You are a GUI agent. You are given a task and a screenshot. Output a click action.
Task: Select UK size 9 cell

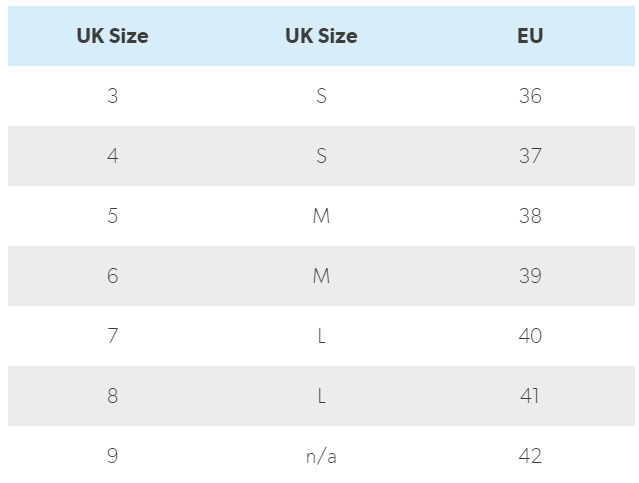pyautogui.click(x=112, y=456)
